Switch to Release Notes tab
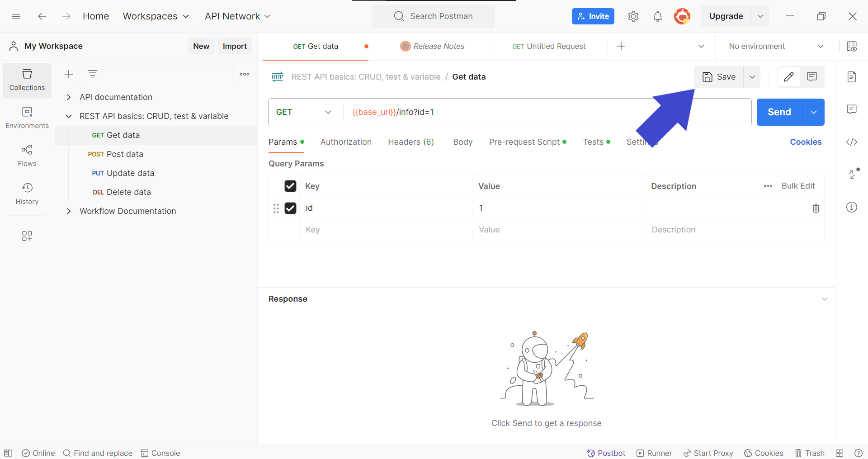Screen dimensions: 868x459 click(433, 46)
